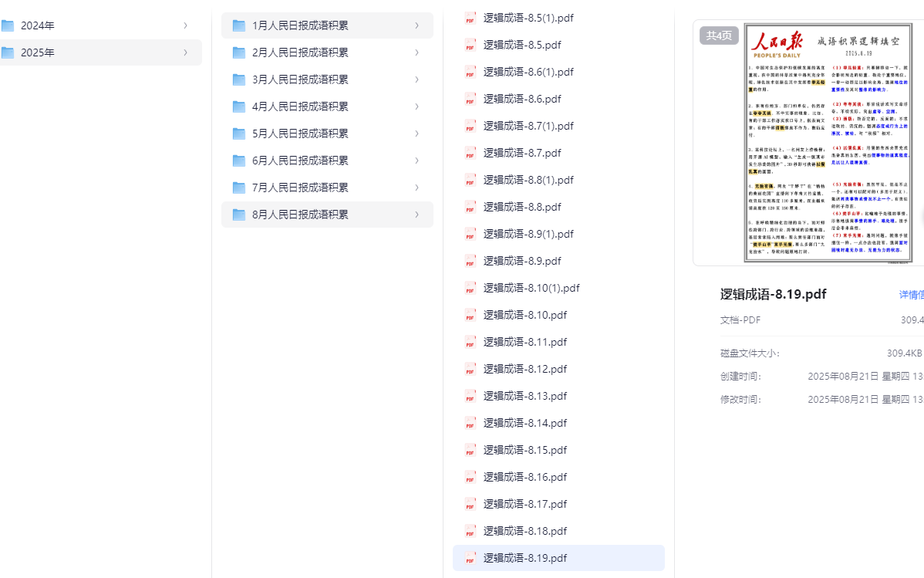This screenshot has width=924, height=578.
Task: Select file name 逻辑成语-8.17.pdf
Action: pyautogui.click(x=525, y=504)
